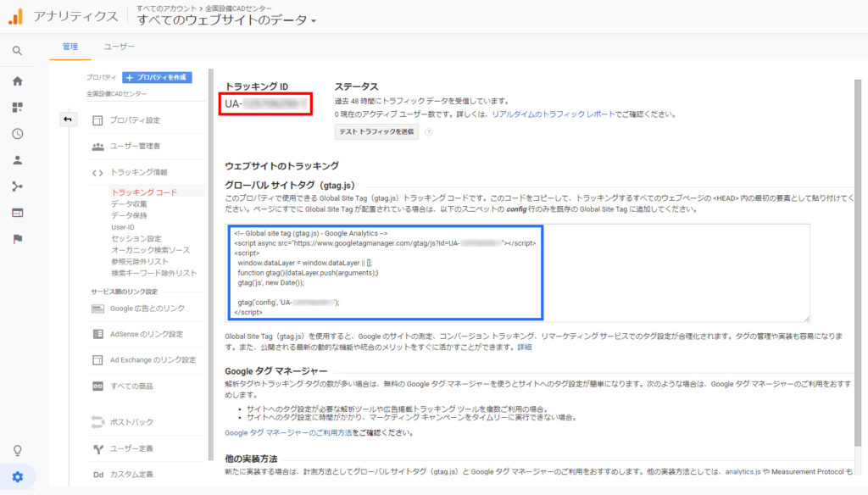Select User-ID submenu item
Image resolution: width=868 pixels, height=495 pixels.
tap(122, 227)
